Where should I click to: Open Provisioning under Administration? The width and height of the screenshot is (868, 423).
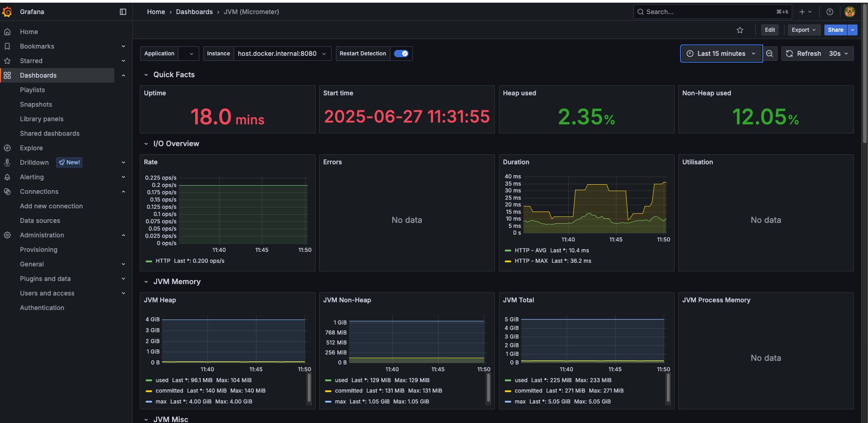(39, 250)
